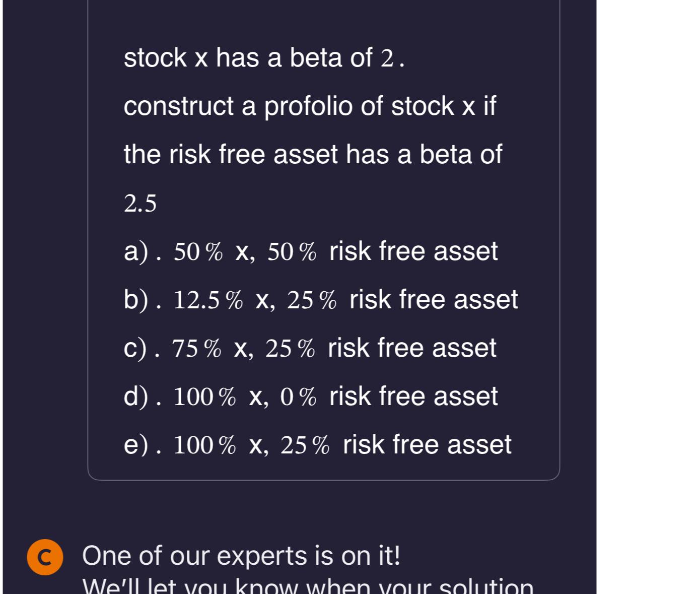
Task: Click the line 'stock x has a beta of 2.'
Action: (264, 58)
